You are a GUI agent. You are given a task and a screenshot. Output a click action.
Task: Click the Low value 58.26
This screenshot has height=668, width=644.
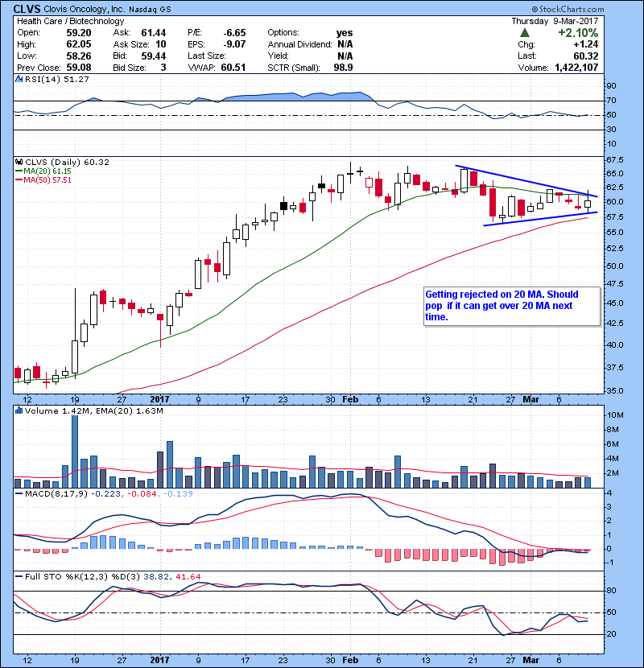tap(78, 56)
